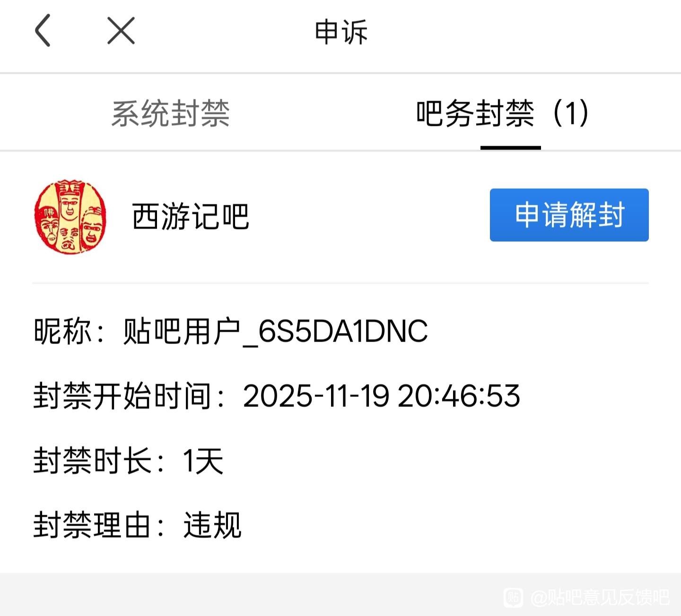This screenshot has height=616, width=681.
Task: Select nickname 贴吧用户_6S5DA1DNC text
Action: point(276,331)
